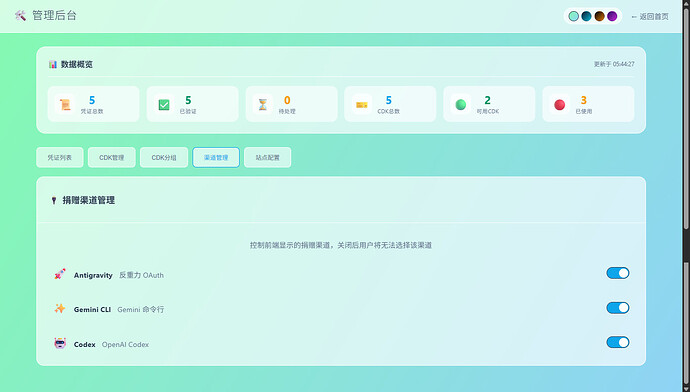The image size is (690, 392).
Task: Click the hourglass 待处理 icon
Action: [263, 104]
